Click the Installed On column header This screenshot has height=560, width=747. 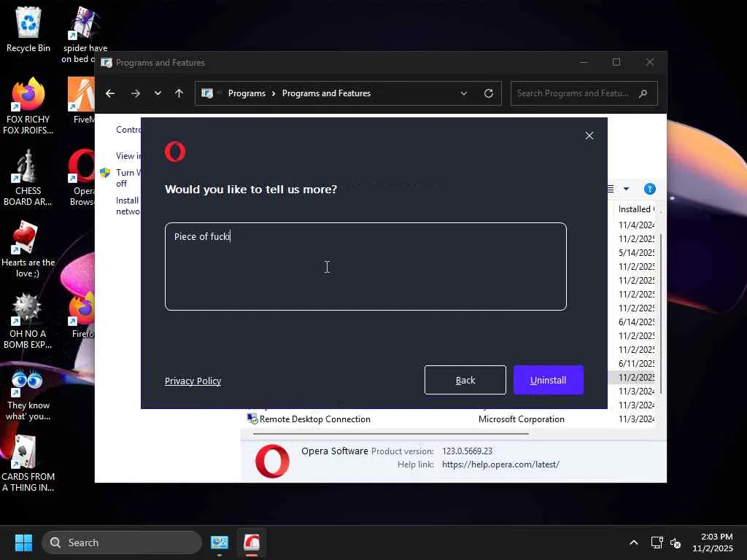pyautogui.click(x=635, y=209)
